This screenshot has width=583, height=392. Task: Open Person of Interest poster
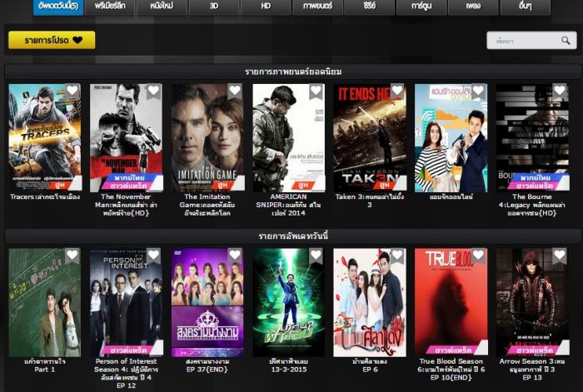126,302
